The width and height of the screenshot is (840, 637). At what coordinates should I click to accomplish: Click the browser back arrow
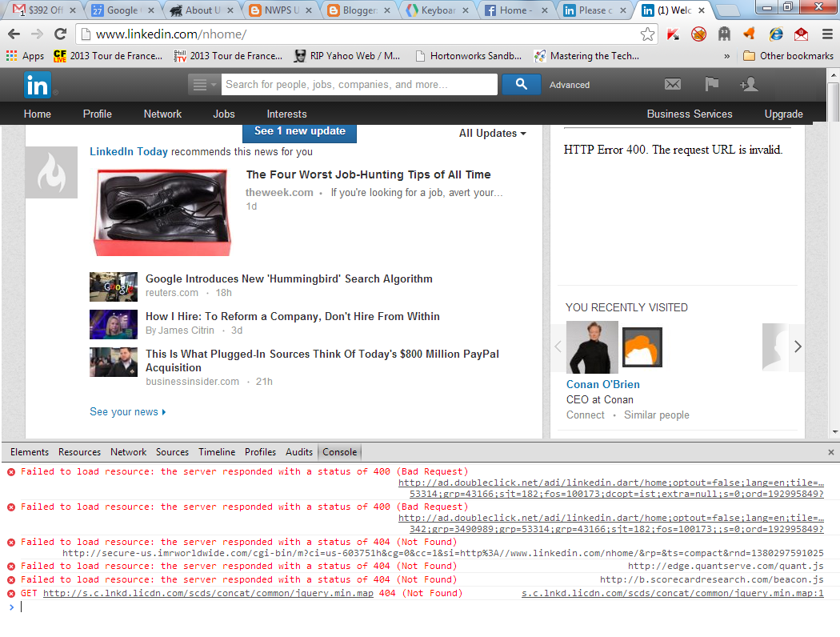tap(14, 34)
